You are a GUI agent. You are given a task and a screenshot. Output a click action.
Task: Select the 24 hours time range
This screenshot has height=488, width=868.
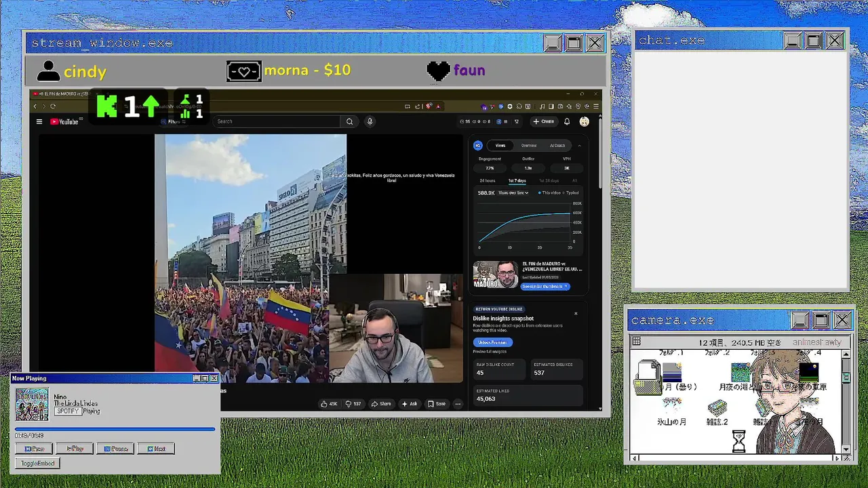point(488,180)
